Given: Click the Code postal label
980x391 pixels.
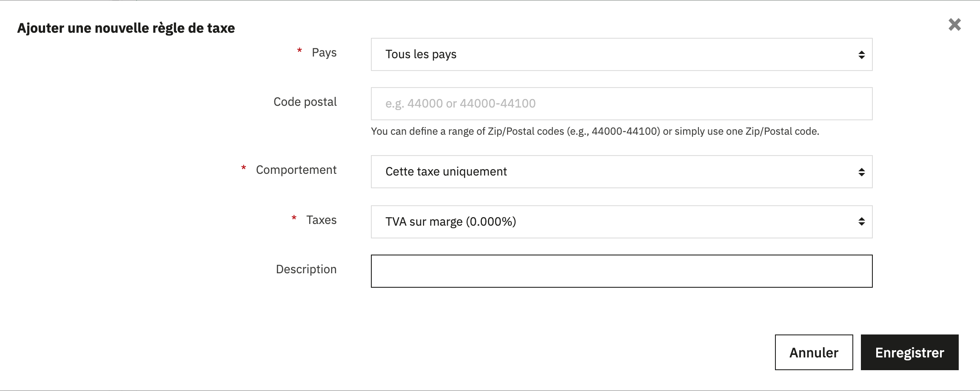Looking at the screenshot, I should point(305,102).
